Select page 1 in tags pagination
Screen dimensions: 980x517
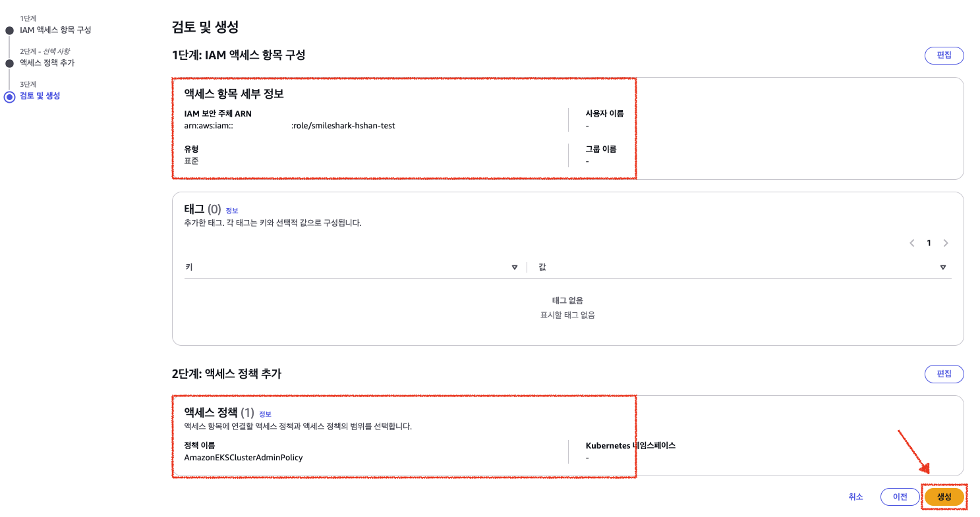tap(929, 243)
